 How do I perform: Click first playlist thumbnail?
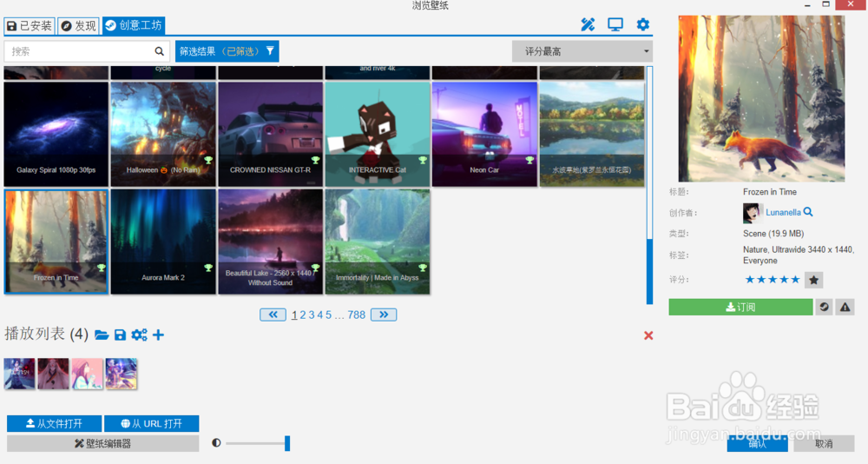coord(19,374)
